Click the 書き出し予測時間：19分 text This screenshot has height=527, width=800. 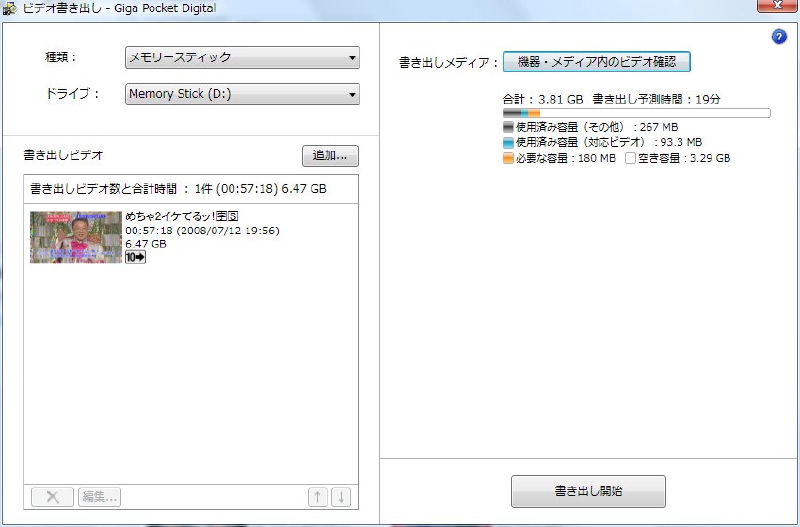656,99
